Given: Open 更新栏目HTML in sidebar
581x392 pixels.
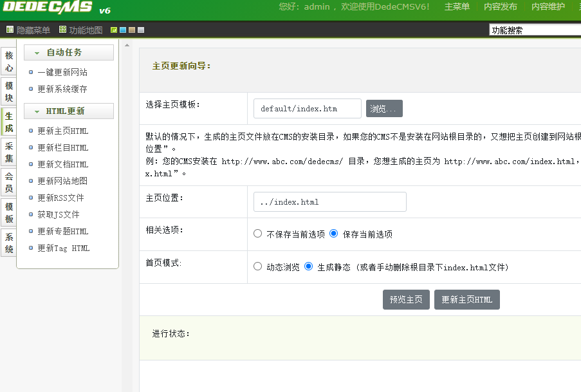Looking at the screenshot, I should (x=62, y=147).
